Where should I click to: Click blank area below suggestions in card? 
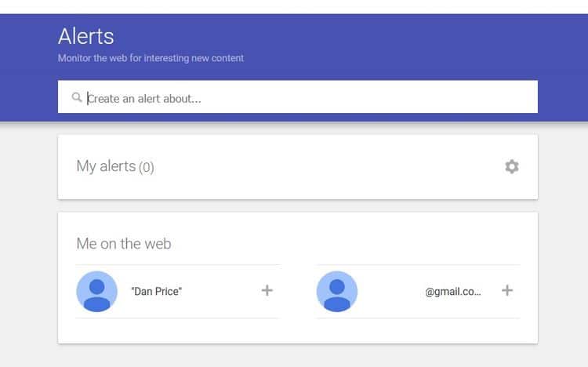pyautogui.click(x=298, y=331)
